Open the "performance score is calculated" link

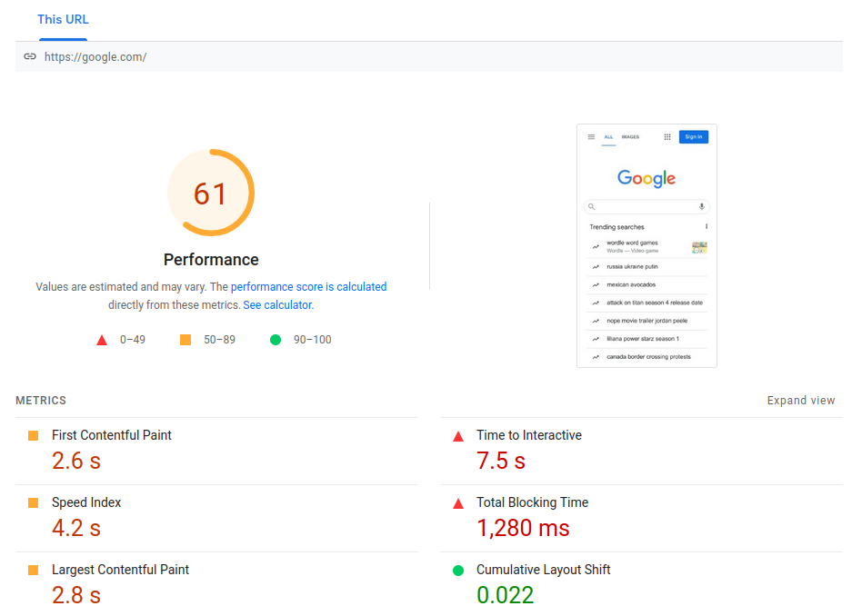(308, 286)
